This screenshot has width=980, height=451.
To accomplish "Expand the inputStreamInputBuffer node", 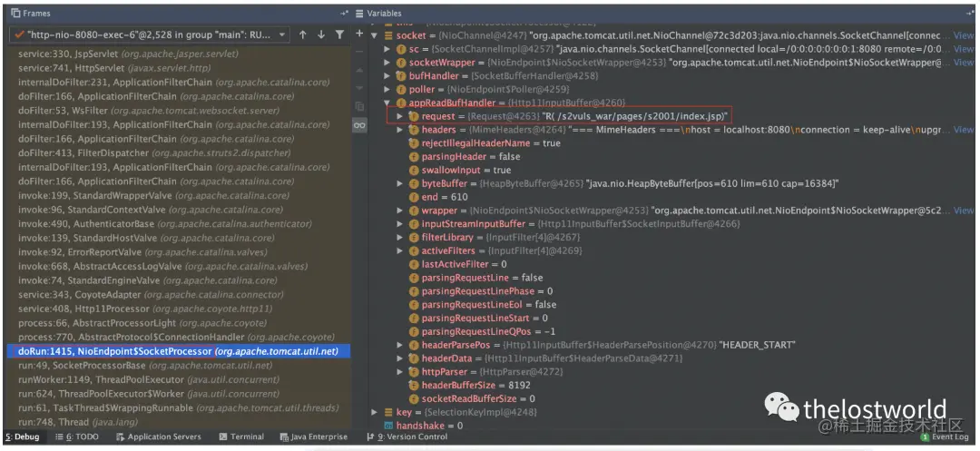I will pos(400,223).
